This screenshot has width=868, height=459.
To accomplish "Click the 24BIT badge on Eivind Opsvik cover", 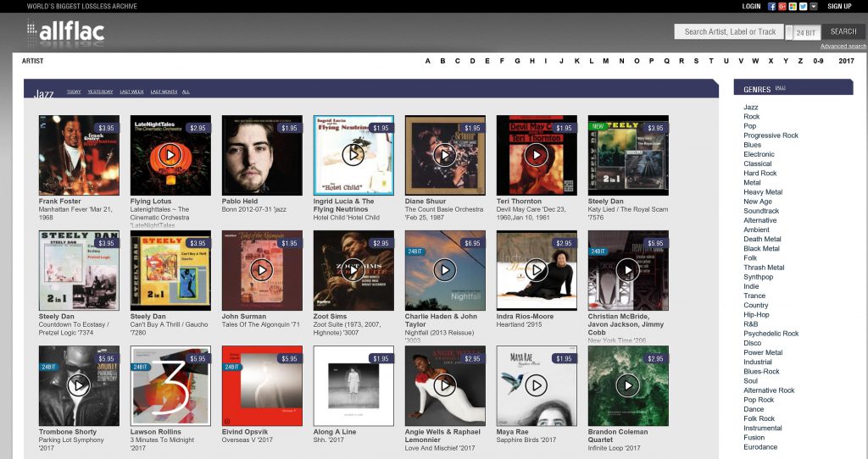I will pyautogui.click(x=232, y=367).
